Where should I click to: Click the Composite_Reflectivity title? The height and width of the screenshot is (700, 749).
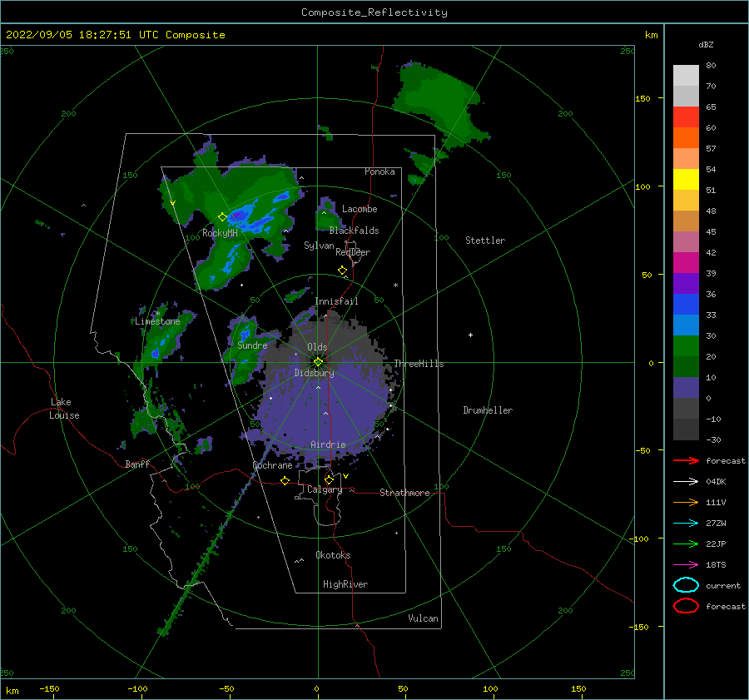coord(374,12)
